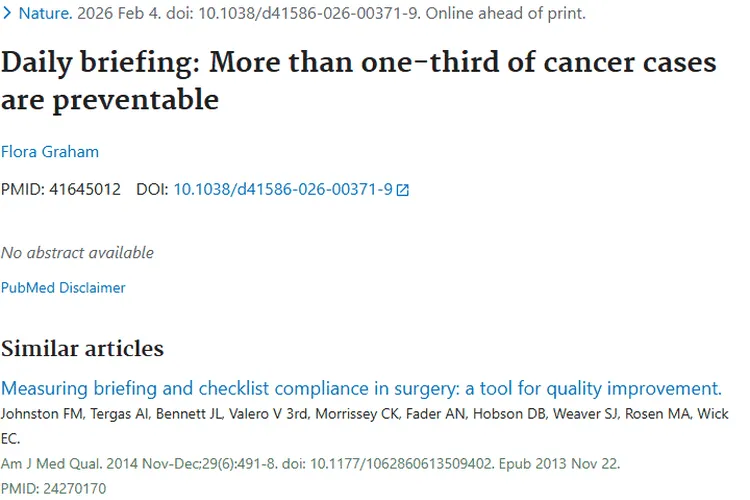
Task: Open the PubMed Disclaimer link
Action: [63, 288]
